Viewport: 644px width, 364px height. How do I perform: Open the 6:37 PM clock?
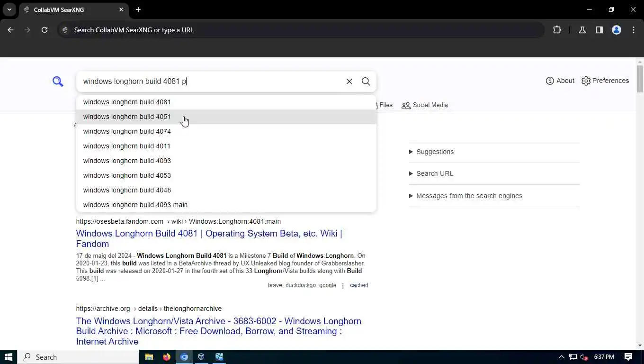click(x=604, y=357)
